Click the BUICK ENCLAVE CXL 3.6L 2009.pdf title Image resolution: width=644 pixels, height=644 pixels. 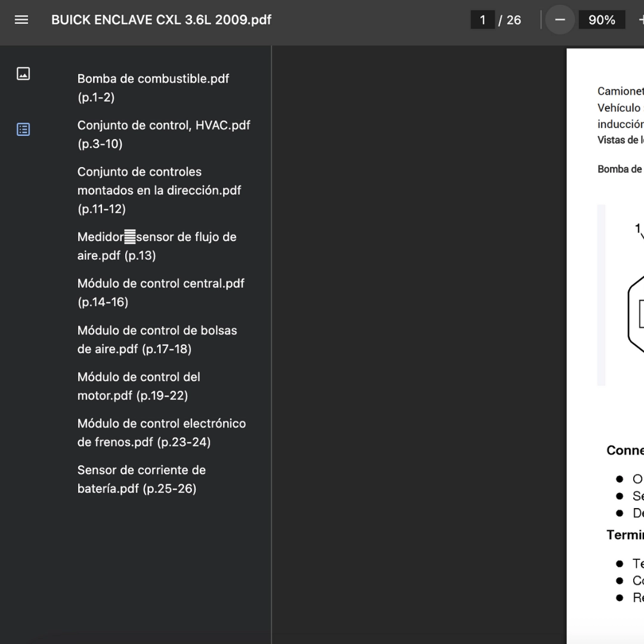click(x=162, y=20)
